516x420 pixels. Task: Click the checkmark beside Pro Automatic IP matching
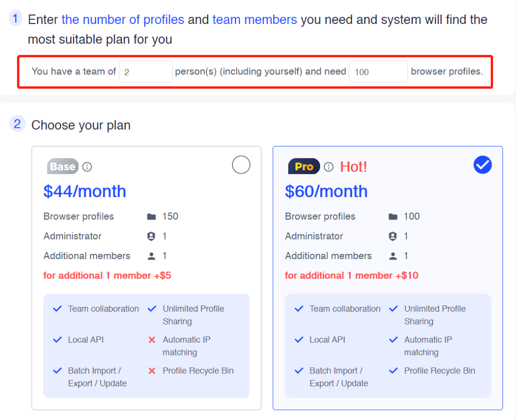click(x=393, y=339)
